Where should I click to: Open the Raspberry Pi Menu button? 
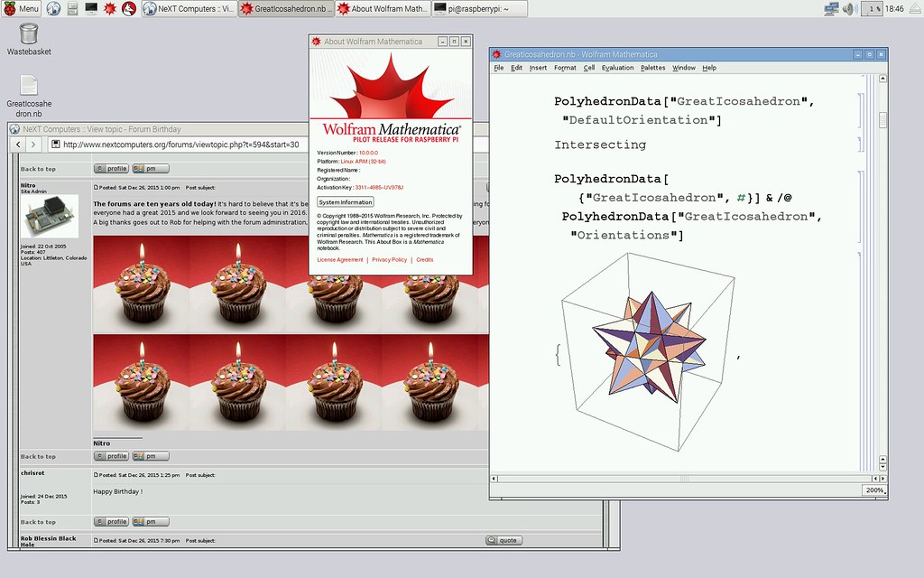[x=22, y=8]
